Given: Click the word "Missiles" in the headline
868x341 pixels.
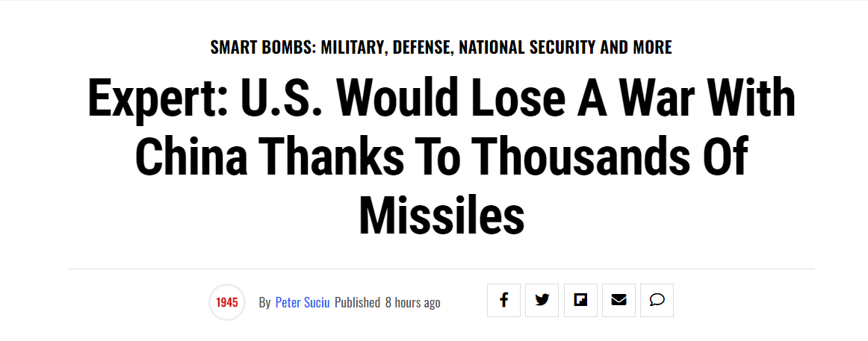Looking at the screenshot, I should coord(441,213).
